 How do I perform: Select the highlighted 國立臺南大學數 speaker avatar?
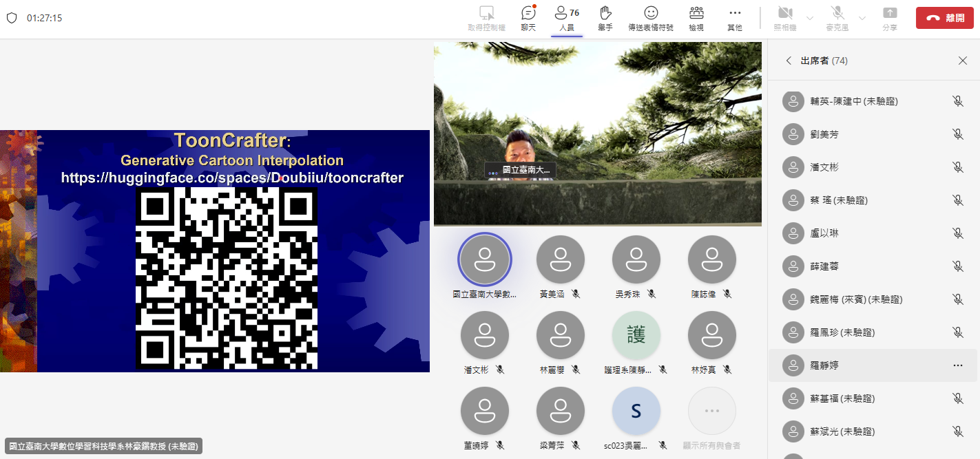[485, 259]
